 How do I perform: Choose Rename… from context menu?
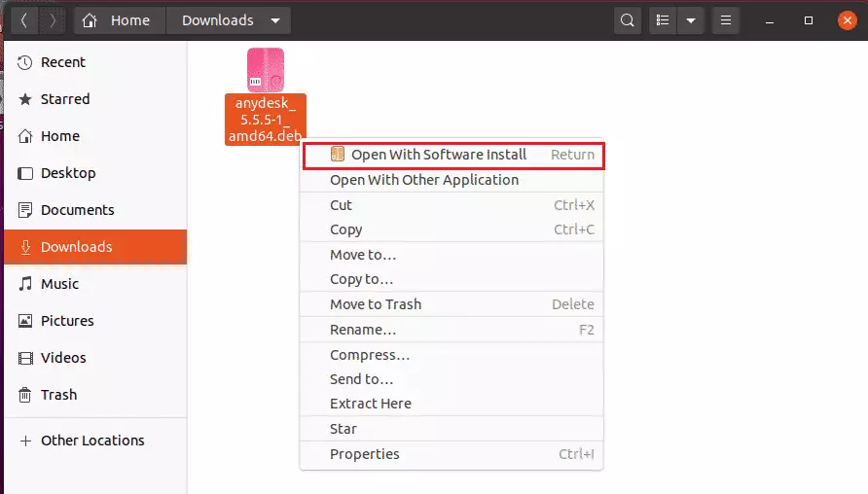[452, 330]
